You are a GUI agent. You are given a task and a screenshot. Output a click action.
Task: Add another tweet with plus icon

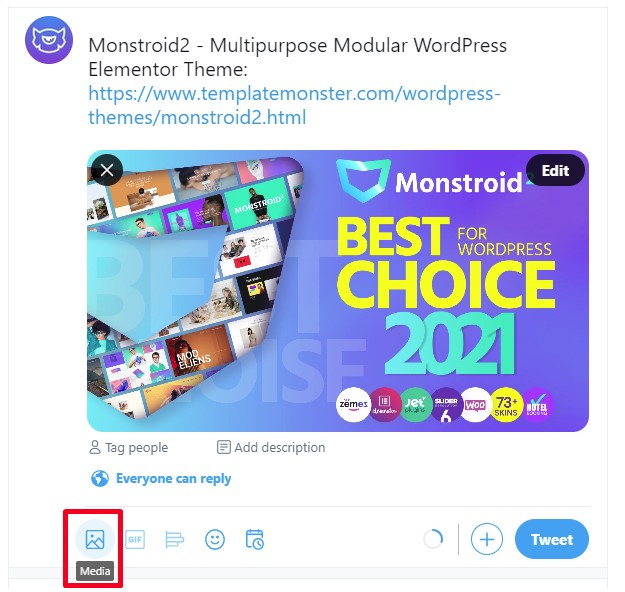[x=487, y=539]
